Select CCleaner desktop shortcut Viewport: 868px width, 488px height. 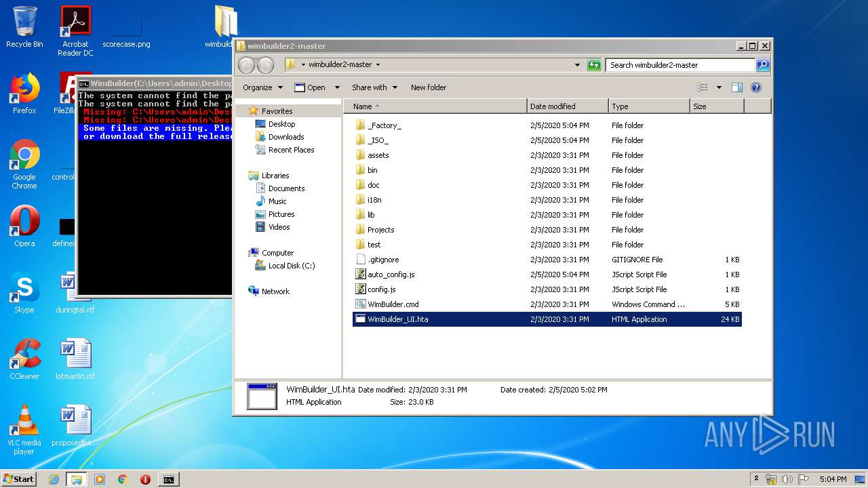[24, 359]
